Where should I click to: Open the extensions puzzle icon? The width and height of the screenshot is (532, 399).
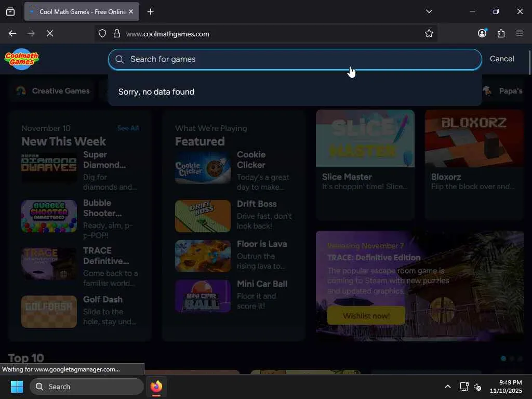click(501, 33)
